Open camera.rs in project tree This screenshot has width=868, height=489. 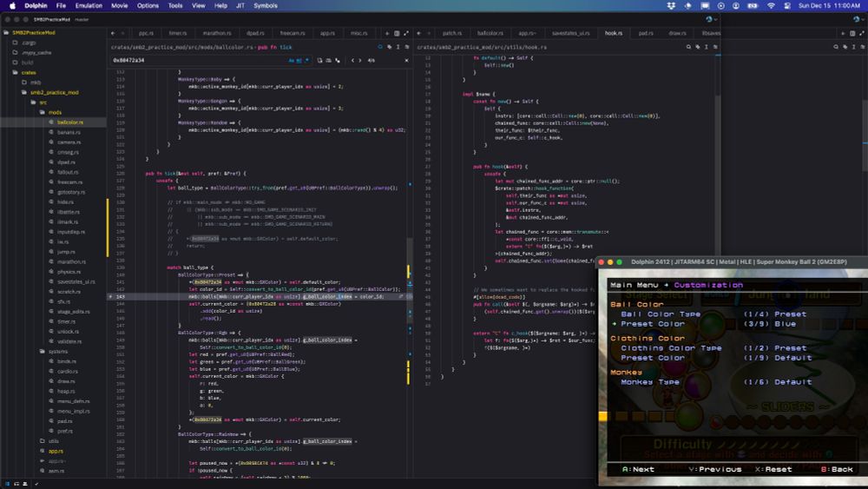[x=69, y=142]
